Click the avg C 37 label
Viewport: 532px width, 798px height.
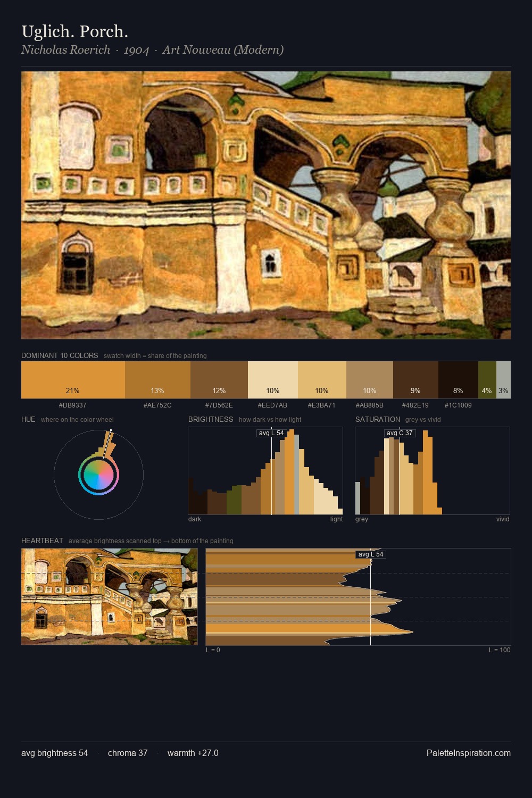(x=400, y=433)
